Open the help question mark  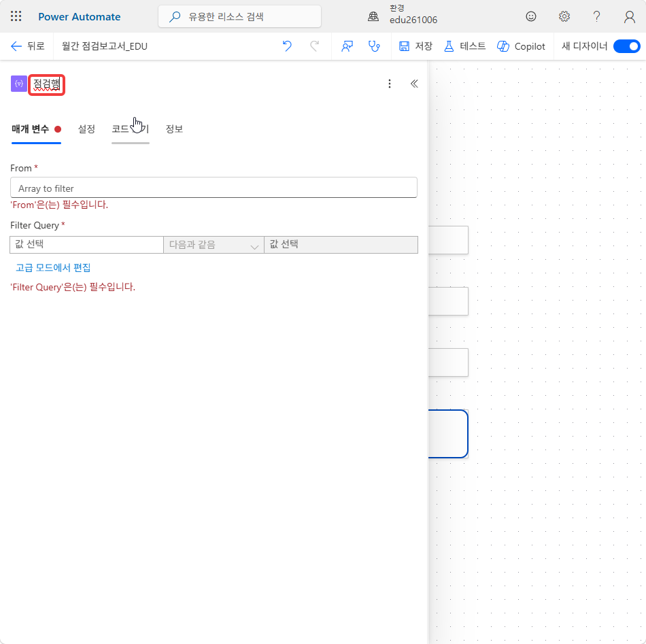[x=596, y=16]
